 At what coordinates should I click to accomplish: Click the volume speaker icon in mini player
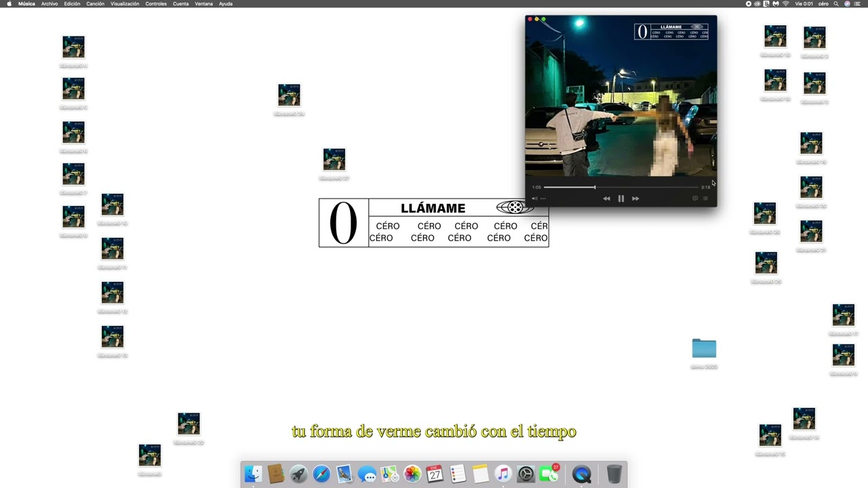534,199
